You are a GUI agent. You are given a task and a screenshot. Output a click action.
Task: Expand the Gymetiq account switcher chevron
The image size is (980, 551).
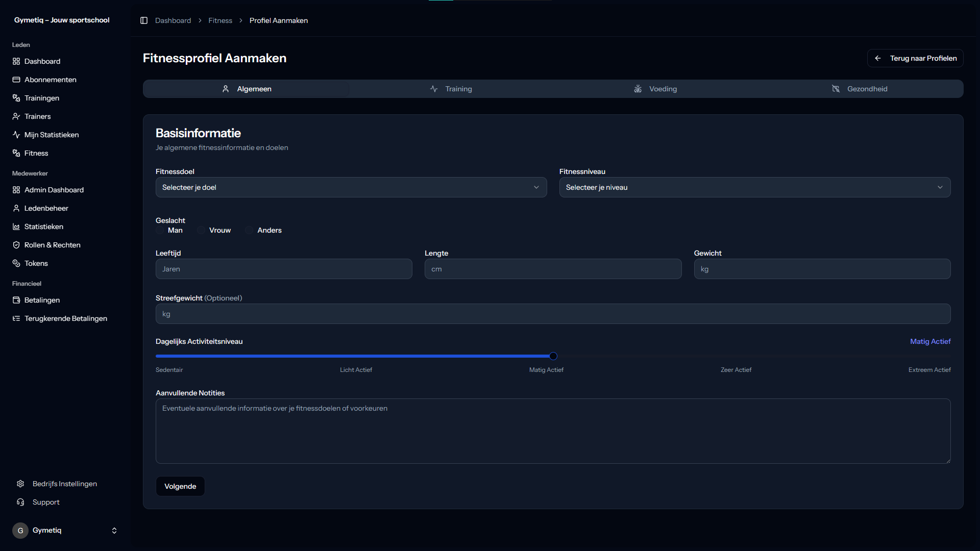click(x=114, y=531)
